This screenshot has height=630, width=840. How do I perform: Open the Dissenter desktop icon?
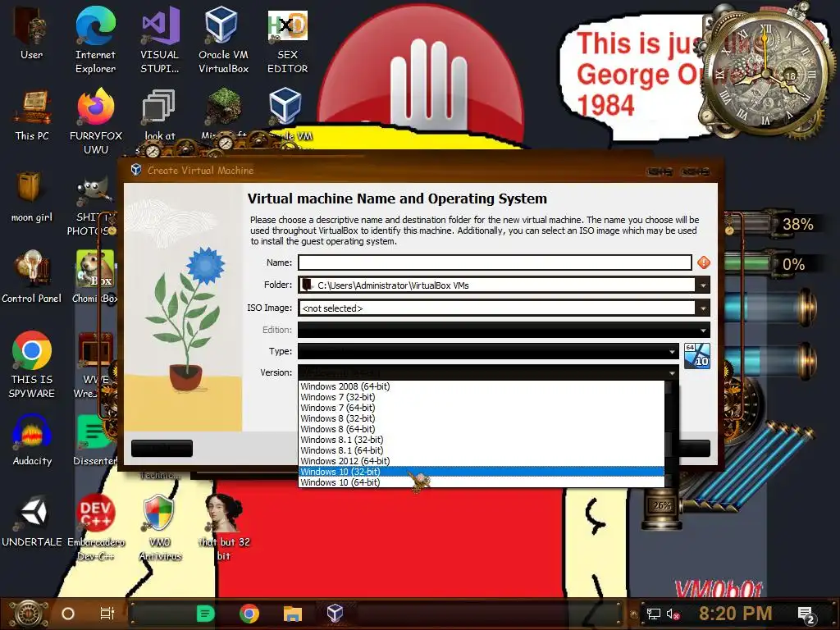(x=95, y=441)
